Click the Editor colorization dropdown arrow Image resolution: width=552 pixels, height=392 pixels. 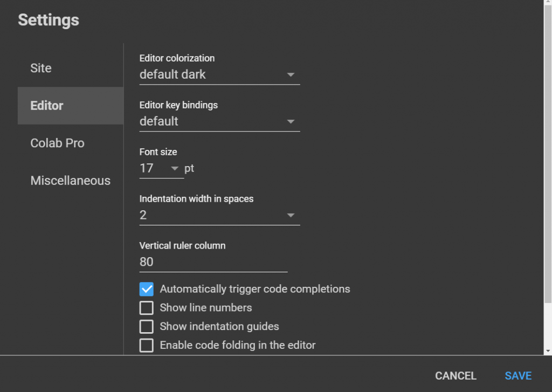[291, 74]
